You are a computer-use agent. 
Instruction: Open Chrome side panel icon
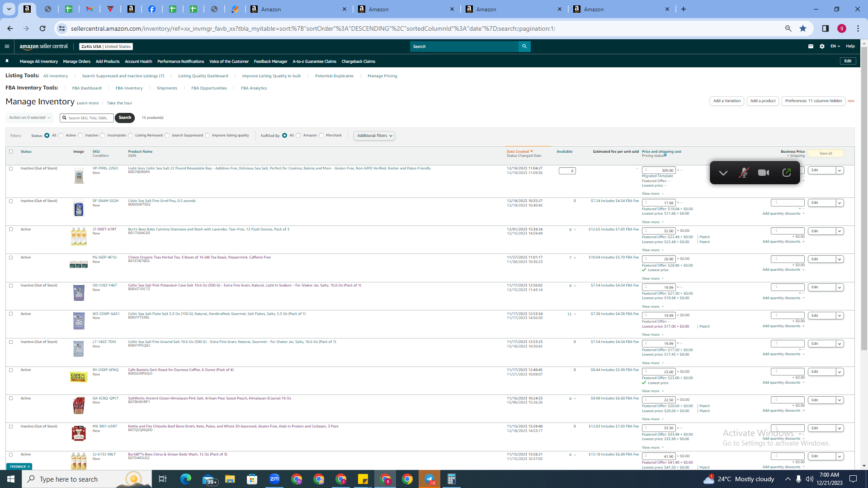coord(825,28)
